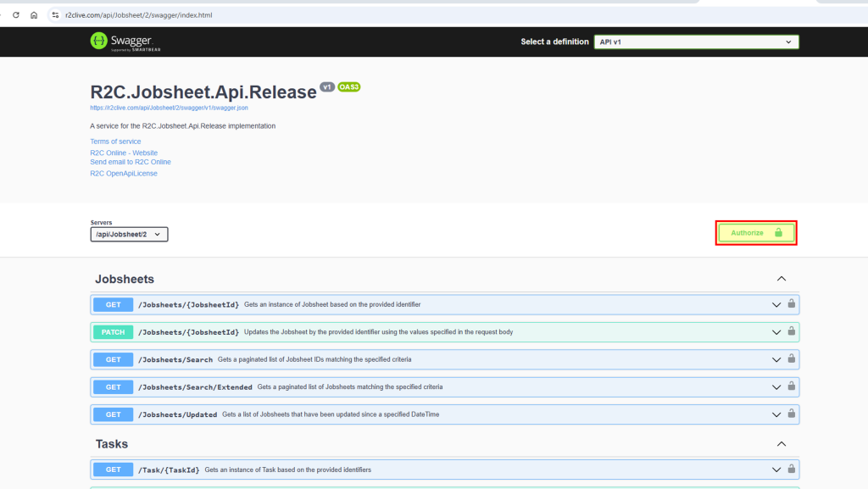Click the browser home icon
The image size is (868, 489).
tap(32, 14)
